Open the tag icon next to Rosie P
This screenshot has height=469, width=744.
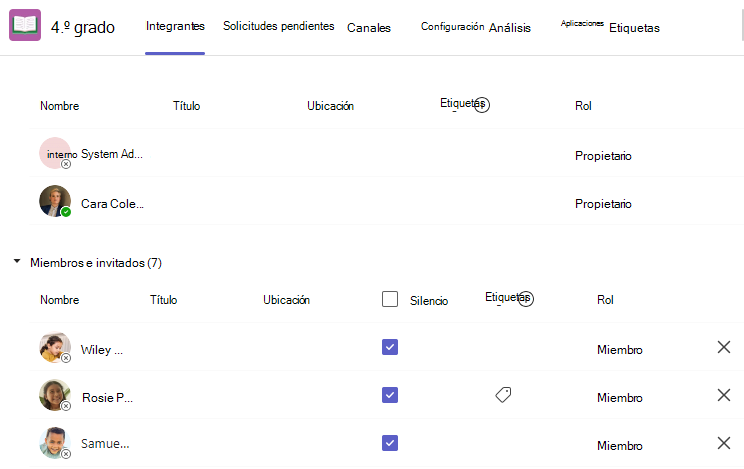503,394
